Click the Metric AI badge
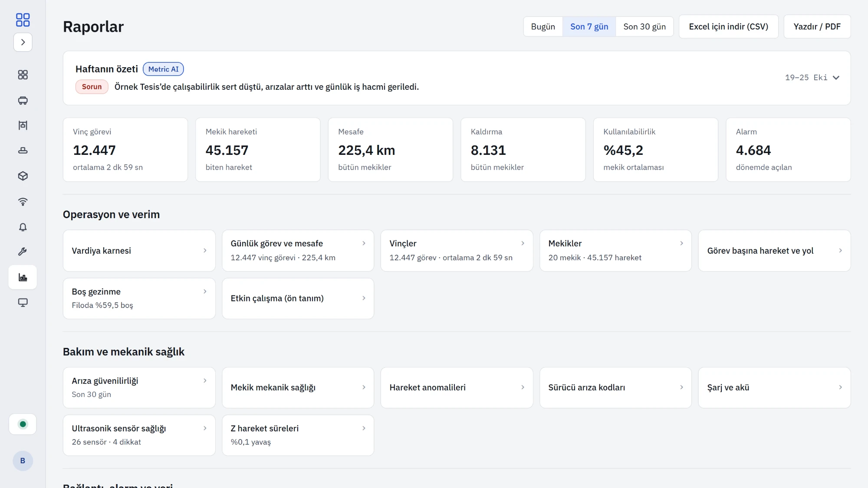Image resolution: width=868 pixels, height=488 pixels. 163,69
